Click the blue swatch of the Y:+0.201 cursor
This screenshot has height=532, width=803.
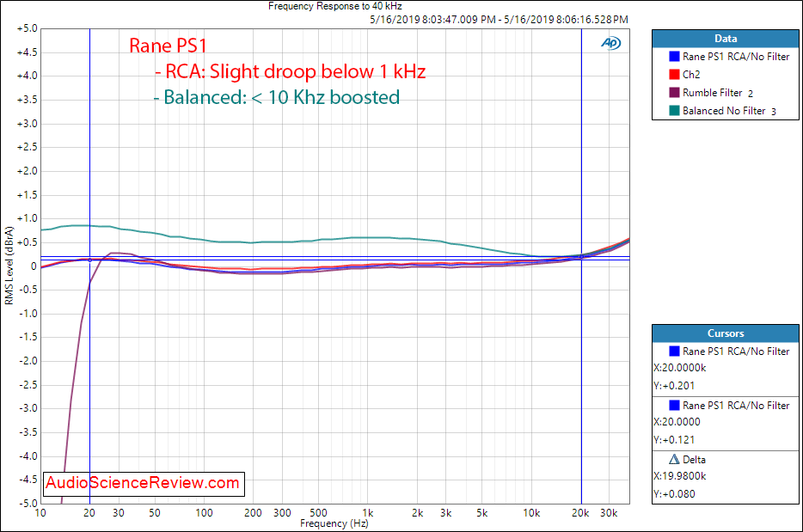(x=674, y=352)
